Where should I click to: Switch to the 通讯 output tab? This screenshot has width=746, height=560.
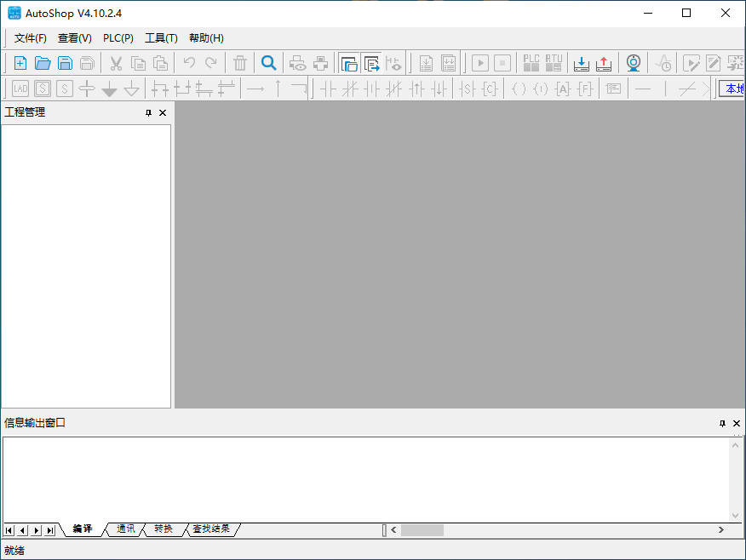pyautogui.click(x=125, y=529)
